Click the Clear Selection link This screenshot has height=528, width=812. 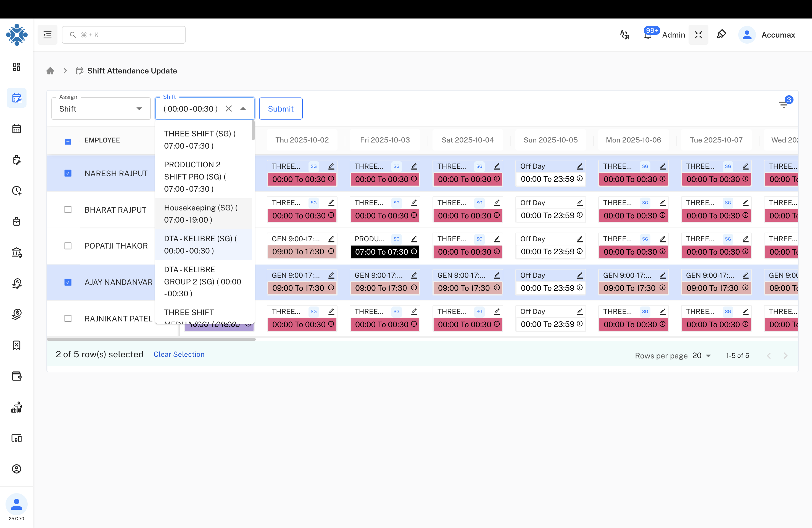[x=179, y=354]
